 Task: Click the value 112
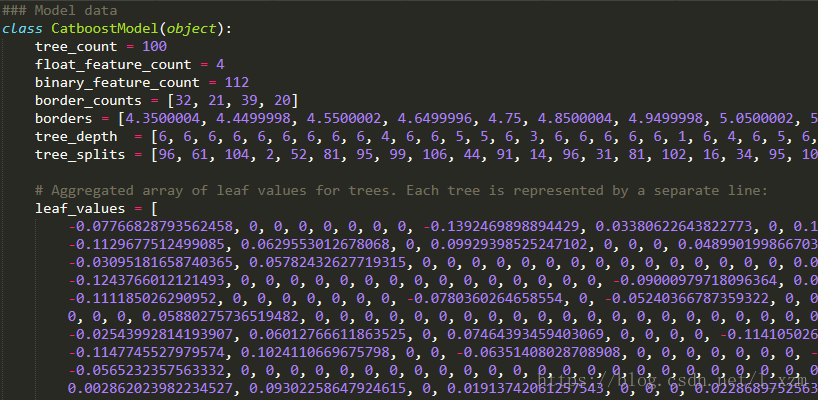pyautogui.click(x=236, y=82)
